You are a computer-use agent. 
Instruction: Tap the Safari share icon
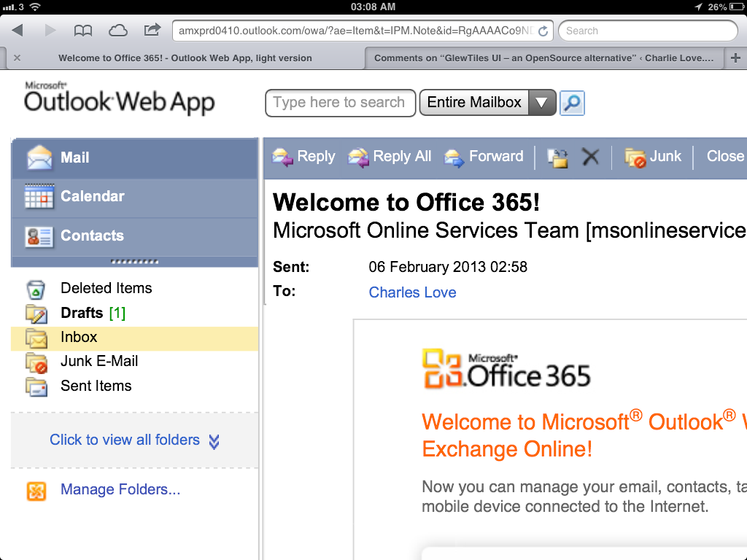click(152, 30)
